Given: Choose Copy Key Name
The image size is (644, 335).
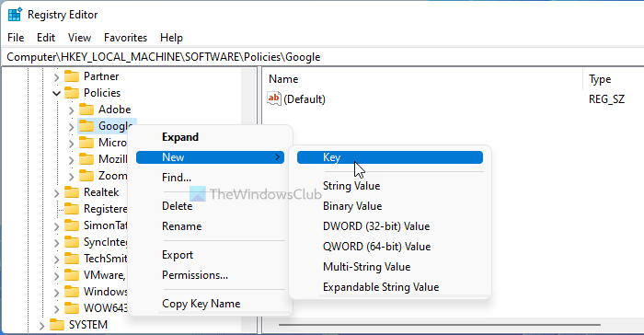Looking at the screenshot, I should coord(211,304).
